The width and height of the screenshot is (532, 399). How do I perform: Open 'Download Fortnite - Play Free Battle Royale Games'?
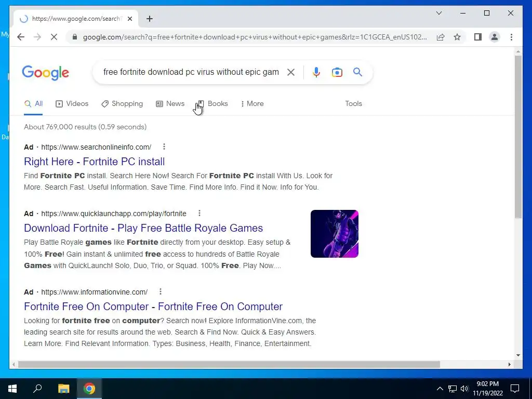(143, 228)
